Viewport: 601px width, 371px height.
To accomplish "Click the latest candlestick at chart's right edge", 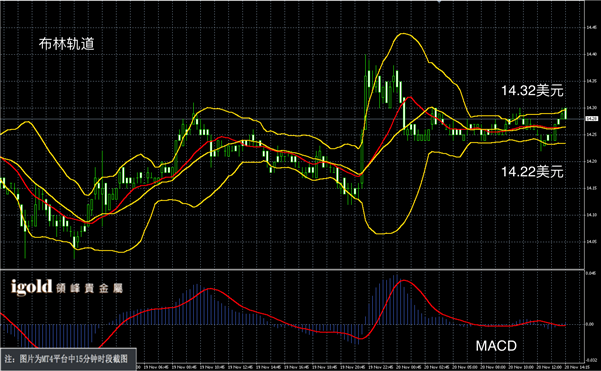I will click(566, 113).
